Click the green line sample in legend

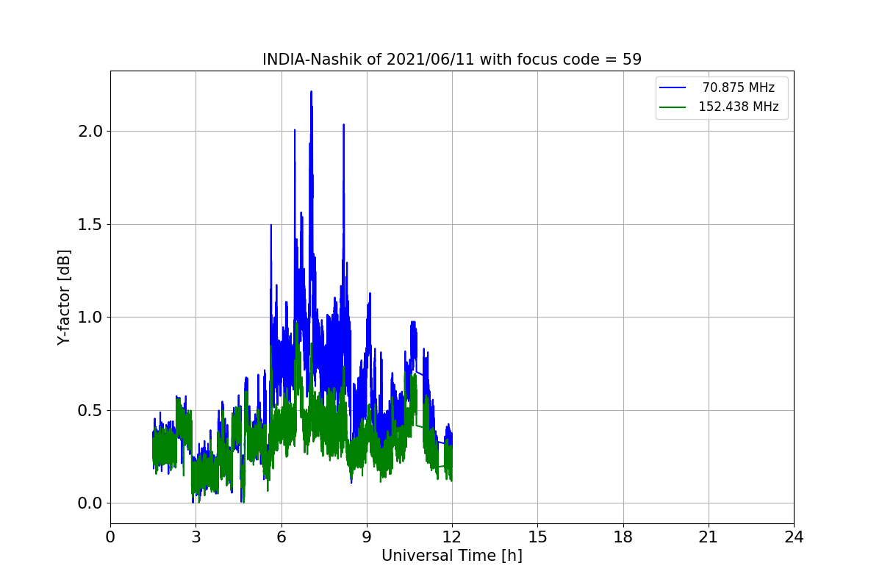[673, 107]
